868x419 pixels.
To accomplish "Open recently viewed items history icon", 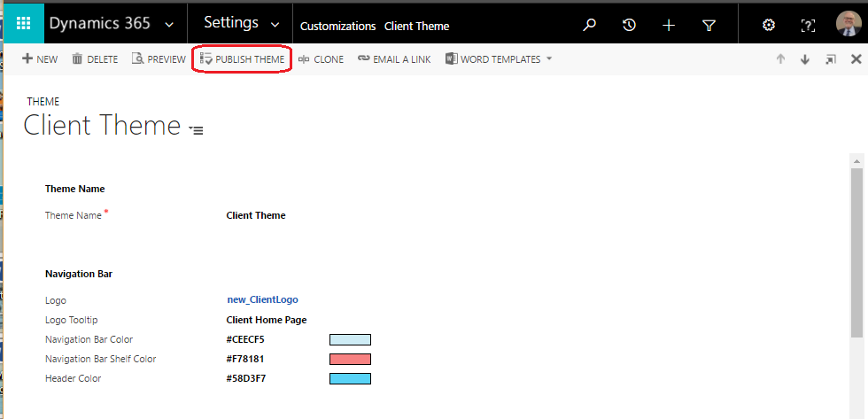I will [629, 25].
